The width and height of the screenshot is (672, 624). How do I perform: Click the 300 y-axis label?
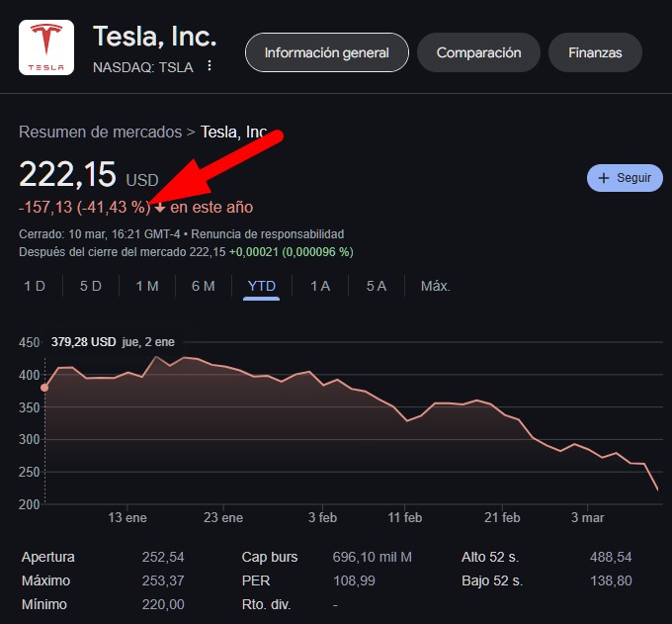[x=29, y=440]
